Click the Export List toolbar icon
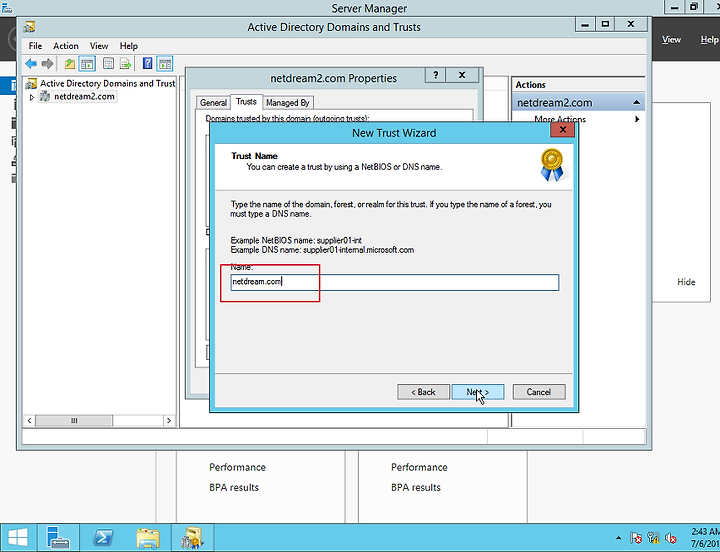 click(125, 64)
